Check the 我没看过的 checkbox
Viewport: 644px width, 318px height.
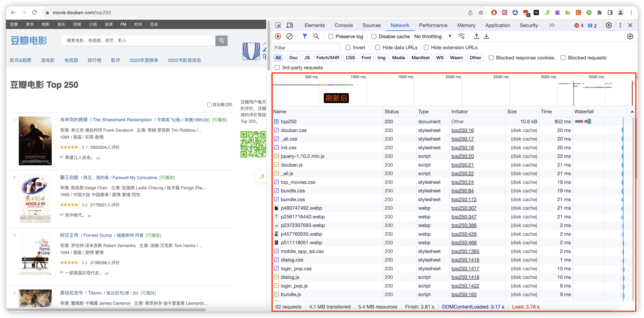pos(209,105)
